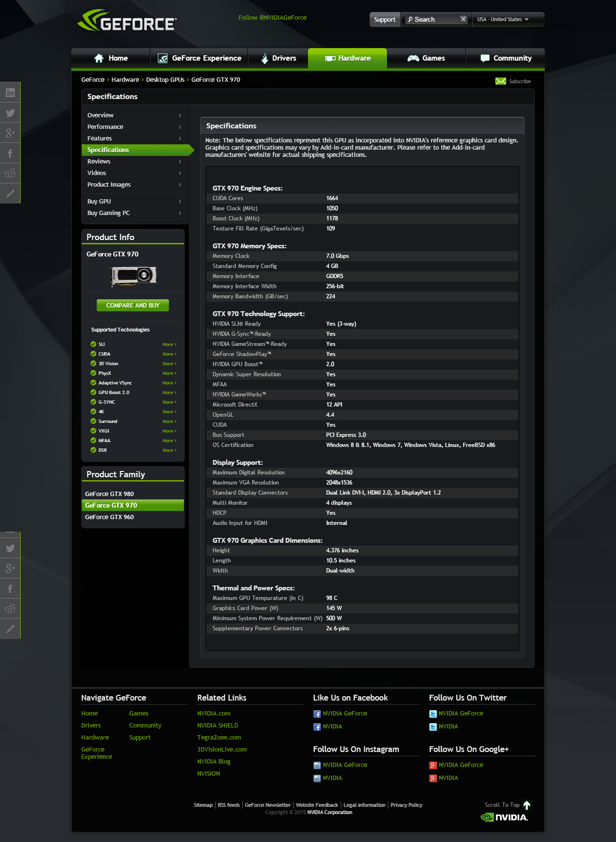
Task: Click the Maximum Digital Resolution value 4096x2160
Action: [339, 472]
